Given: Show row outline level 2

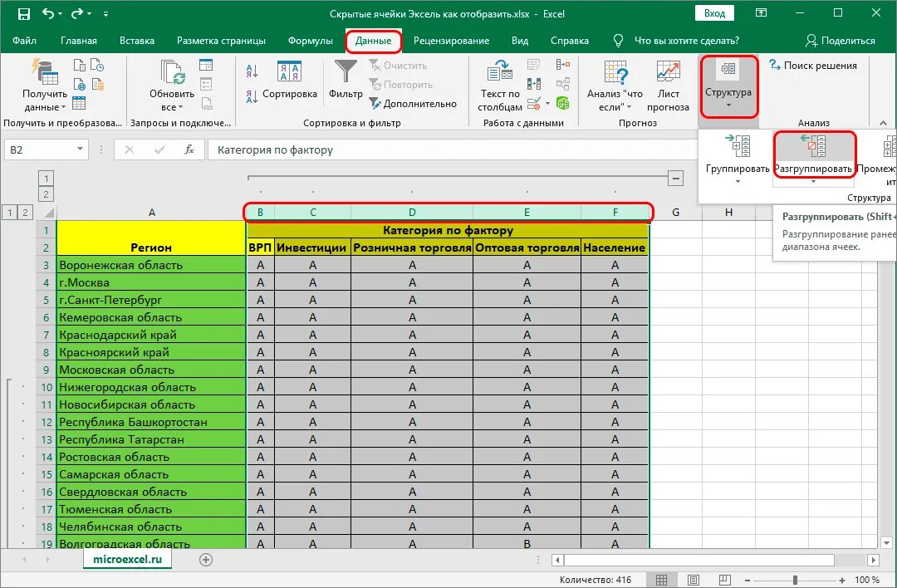Looking at the screenshot, I should click(25, 213).
